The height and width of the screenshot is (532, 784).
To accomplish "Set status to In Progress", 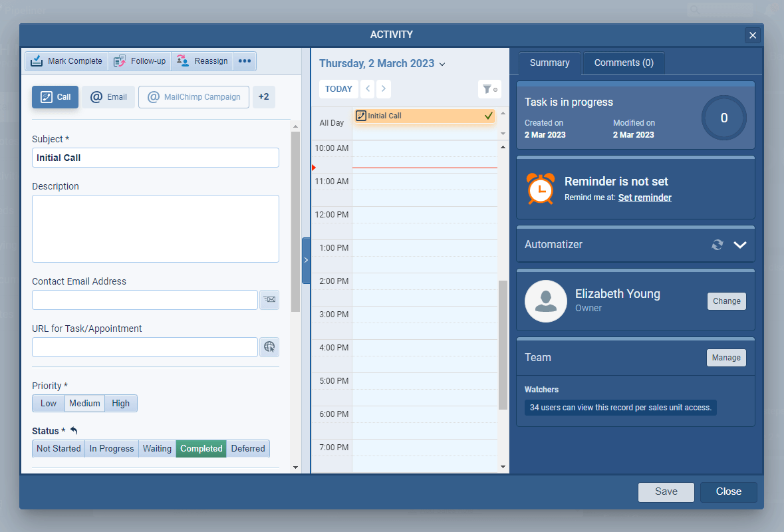I will point(112,449).
